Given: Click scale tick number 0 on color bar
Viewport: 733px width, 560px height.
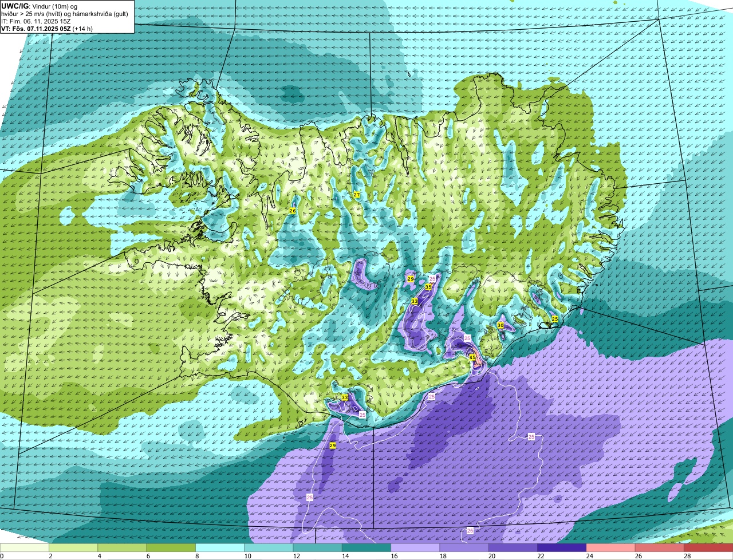Looking at the screenshot, I should pos(2,556).
